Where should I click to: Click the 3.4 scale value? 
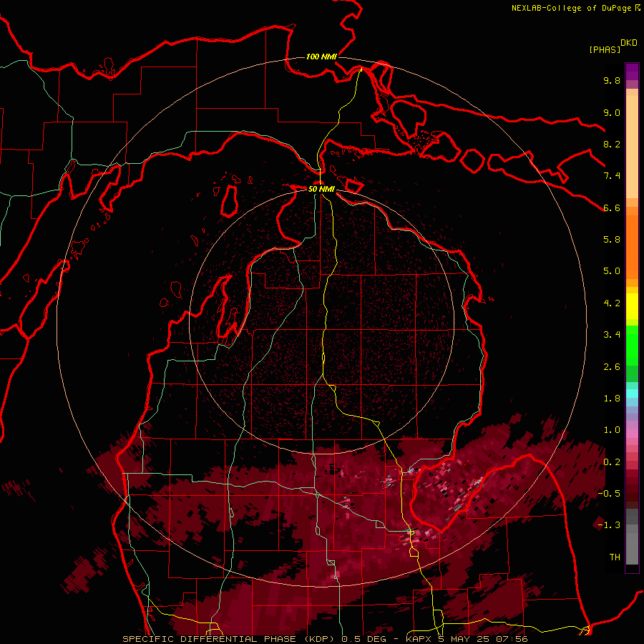tap(612, 335)
